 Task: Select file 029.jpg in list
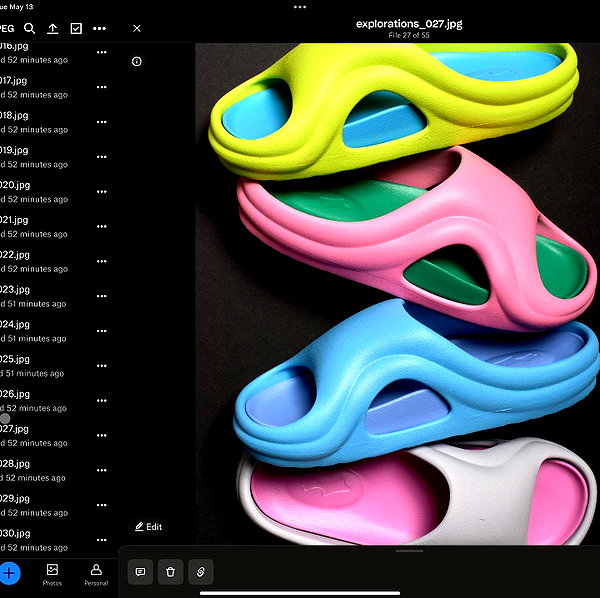coord(57,505)
